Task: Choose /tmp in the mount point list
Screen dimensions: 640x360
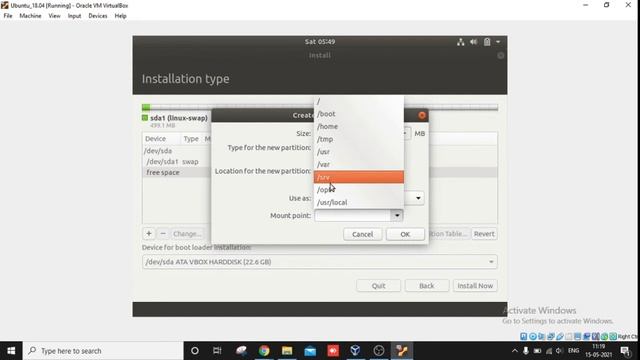Action: click(359, 139)
